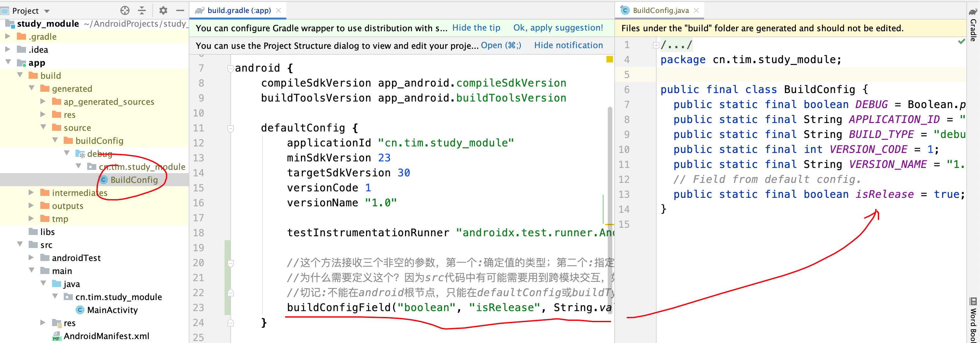Click 'Hide notification' link
This screenshot has height=343, width=980.
[568, 45]
